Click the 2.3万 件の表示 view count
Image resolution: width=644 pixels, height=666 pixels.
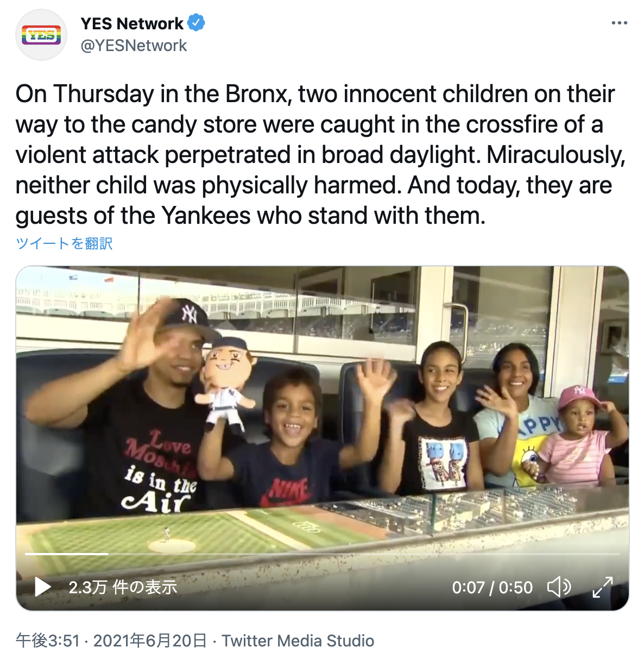(x=123, y=587)
